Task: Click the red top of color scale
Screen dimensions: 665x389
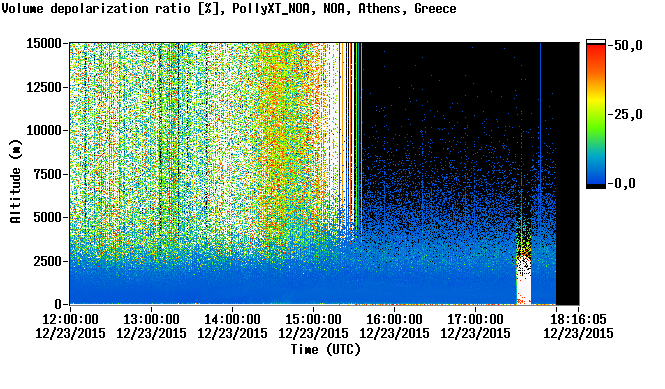Action: coord(596,50)
